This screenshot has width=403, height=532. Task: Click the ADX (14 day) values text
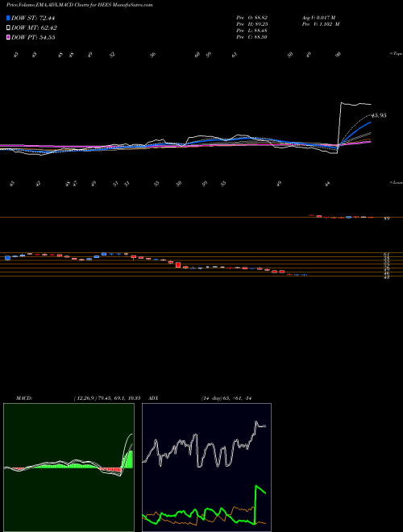pos(226,398)
